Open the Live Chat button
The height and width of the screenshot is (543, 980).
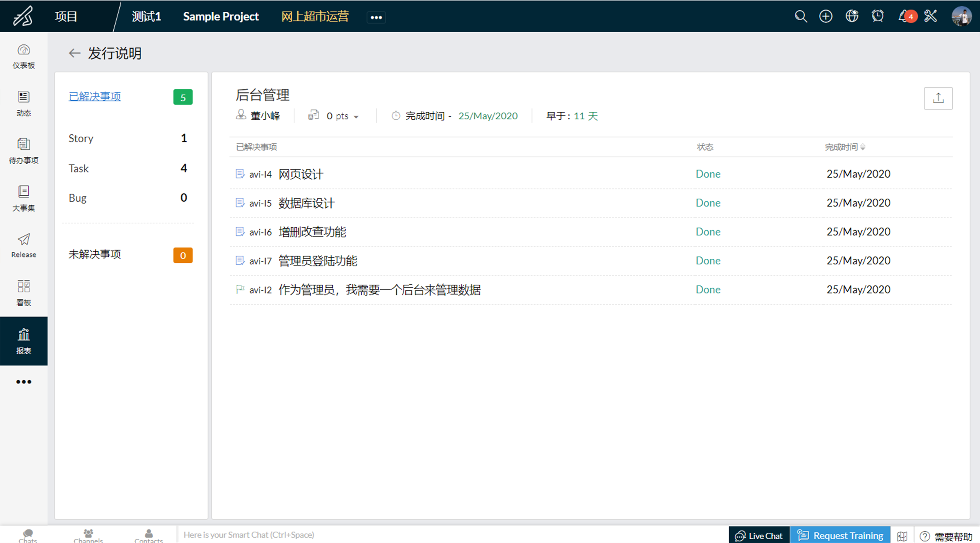coord(759,535)
